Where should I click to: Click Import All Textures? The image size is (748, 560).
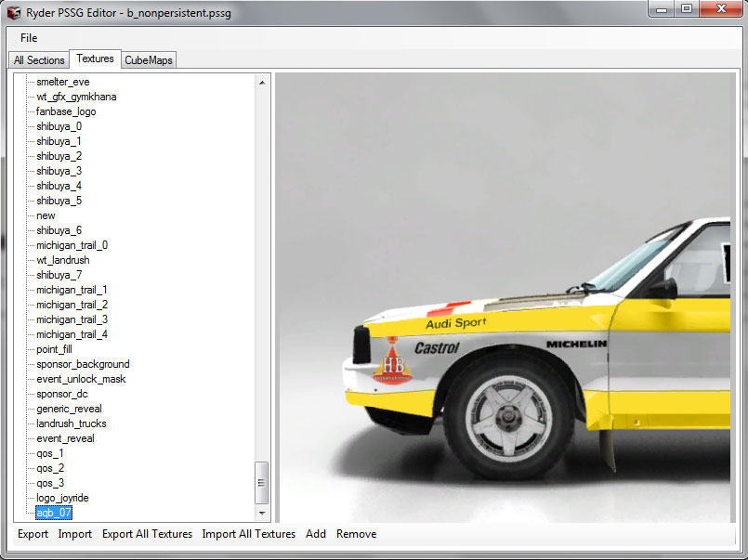248,534
